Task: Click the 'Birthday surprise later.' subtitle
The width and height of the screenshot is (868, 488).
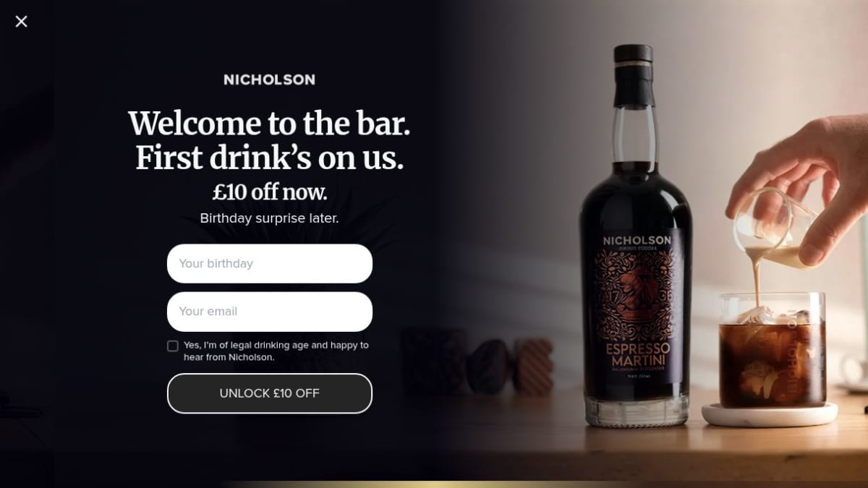Action: tap(269, 218)
